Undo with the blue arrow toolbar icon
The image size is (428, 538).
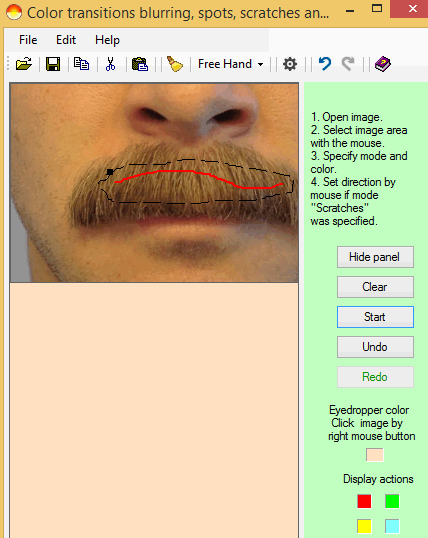coord(325,64)
